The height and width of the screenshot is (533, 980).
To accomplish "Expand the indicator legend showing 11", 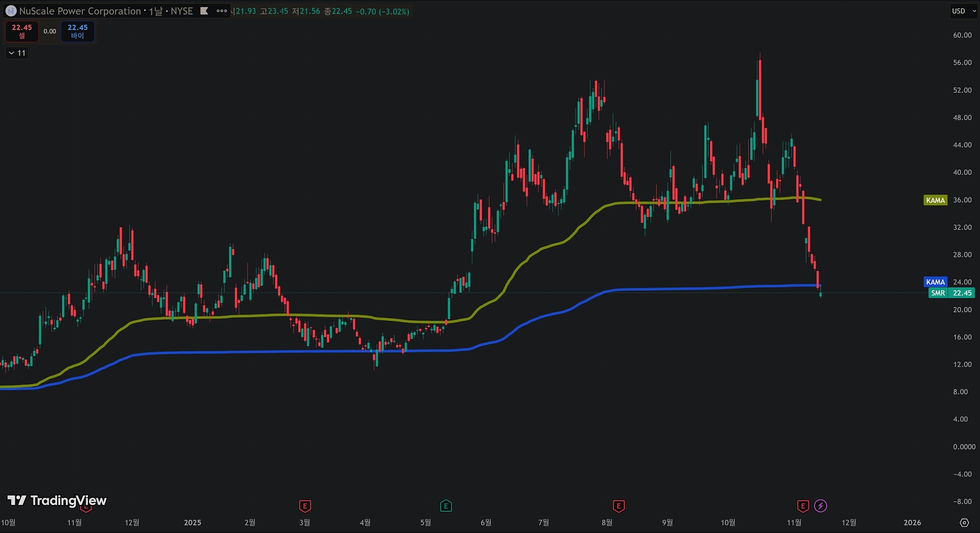I will [x=17, y=53].
